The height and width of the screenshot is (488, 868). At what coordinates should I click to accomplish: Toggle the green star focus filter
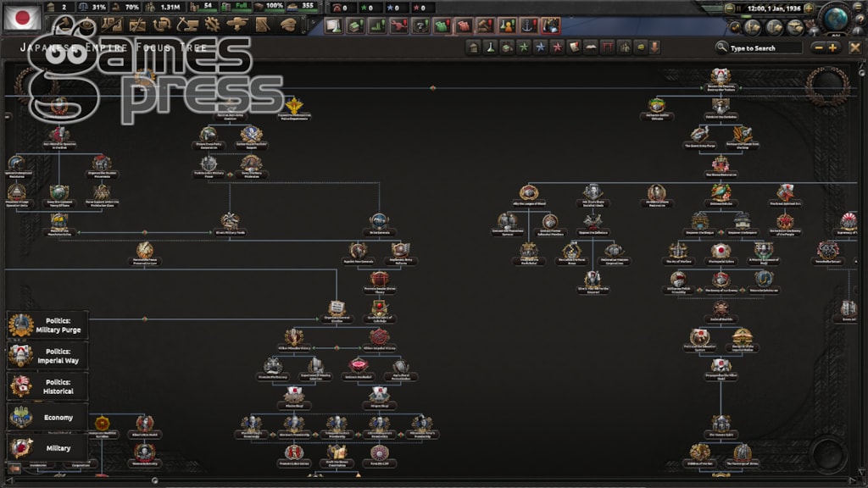tap(523, 47)
